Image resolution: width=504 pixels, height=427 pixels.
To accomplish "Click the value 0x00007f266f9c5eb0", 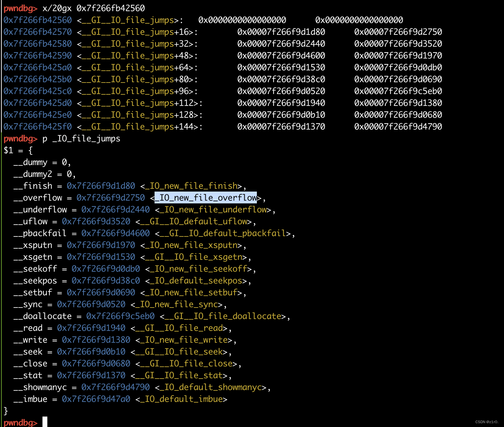I will coord(398,91).
